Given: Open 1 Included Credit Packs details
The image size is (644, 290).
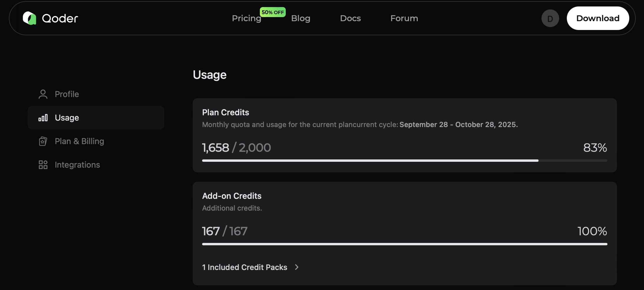Looking at the screenshot, I should click(245, 267).
